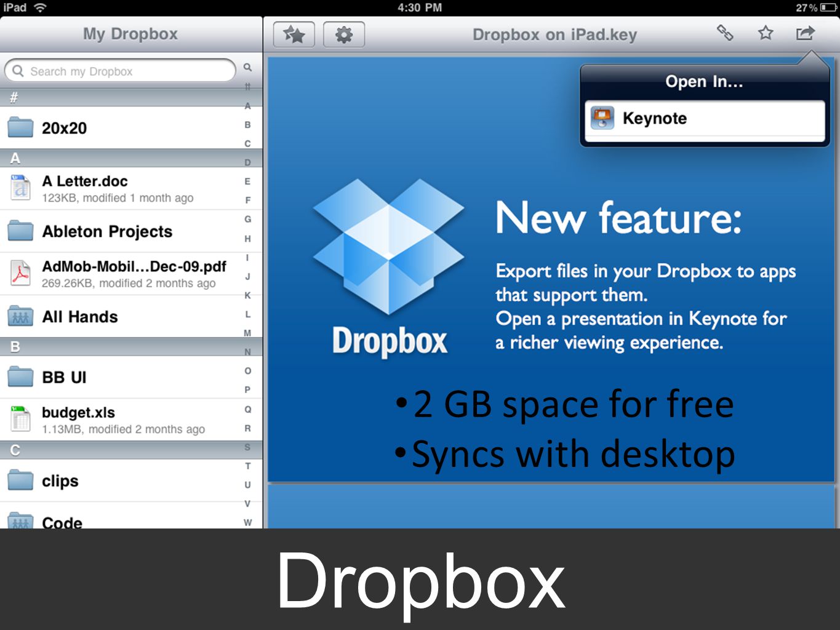
Task: Open the A Letter.doc document icon
Action: point(20,188)
